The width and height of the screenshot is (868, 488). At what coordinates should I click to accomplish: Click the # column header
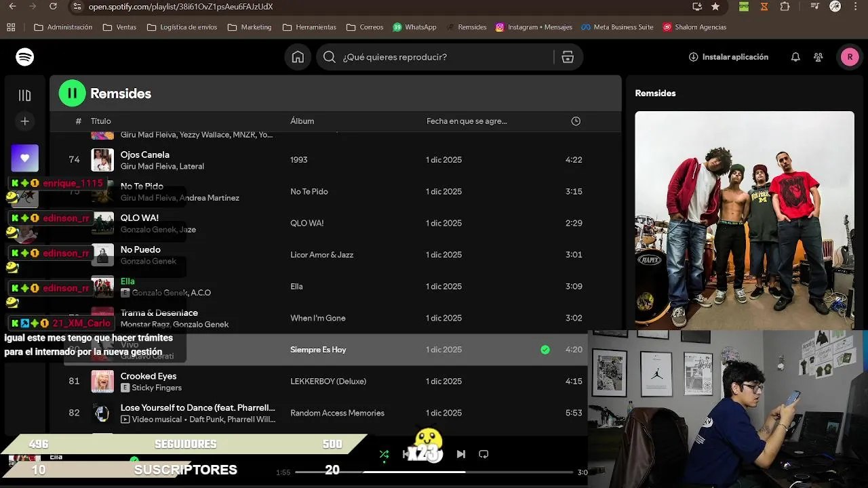pos(78,121)
